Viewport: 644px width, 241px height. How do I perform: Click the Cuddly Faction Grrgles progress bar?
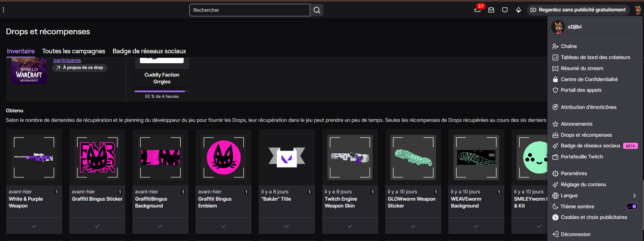(162, 91)
